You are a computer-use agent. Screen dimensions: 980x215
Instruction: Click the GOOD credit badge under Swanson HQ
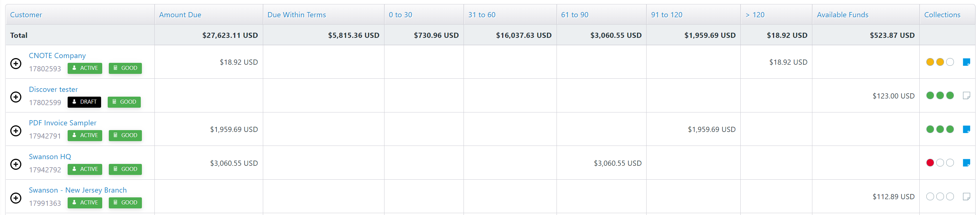(125, 169)
